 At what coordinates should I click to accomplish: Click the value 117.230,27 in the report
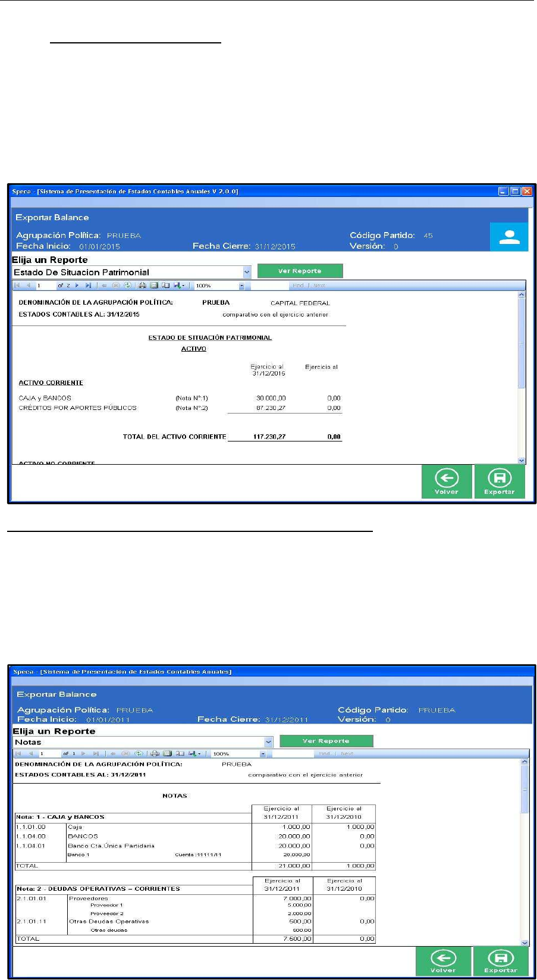tap(269, 437)
